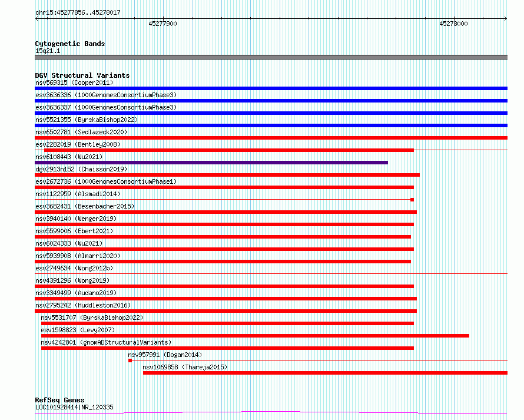Click the chr15:45277856..45278017 position label
524x420 pixels.
(78, 13)
